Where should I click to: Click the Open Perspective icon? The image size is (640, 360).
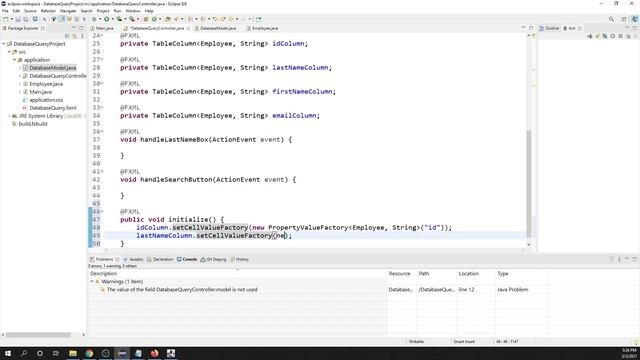click(624, 19)
